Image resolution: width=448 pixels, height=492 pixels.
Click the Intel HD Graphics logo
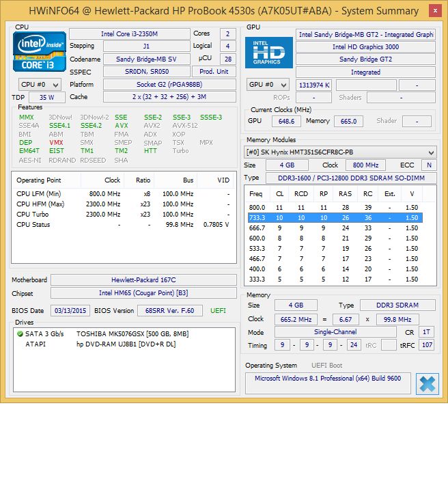[269, 53]
